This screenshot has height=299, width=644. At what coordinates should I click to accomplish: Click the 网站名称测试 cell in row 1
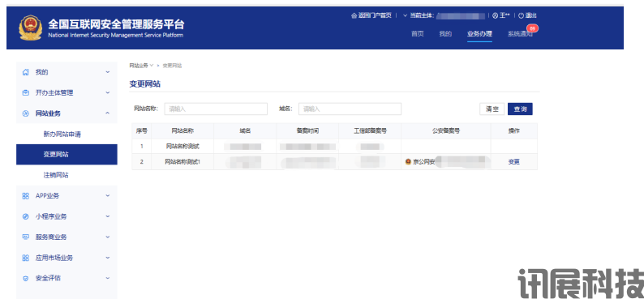(182, 147)
